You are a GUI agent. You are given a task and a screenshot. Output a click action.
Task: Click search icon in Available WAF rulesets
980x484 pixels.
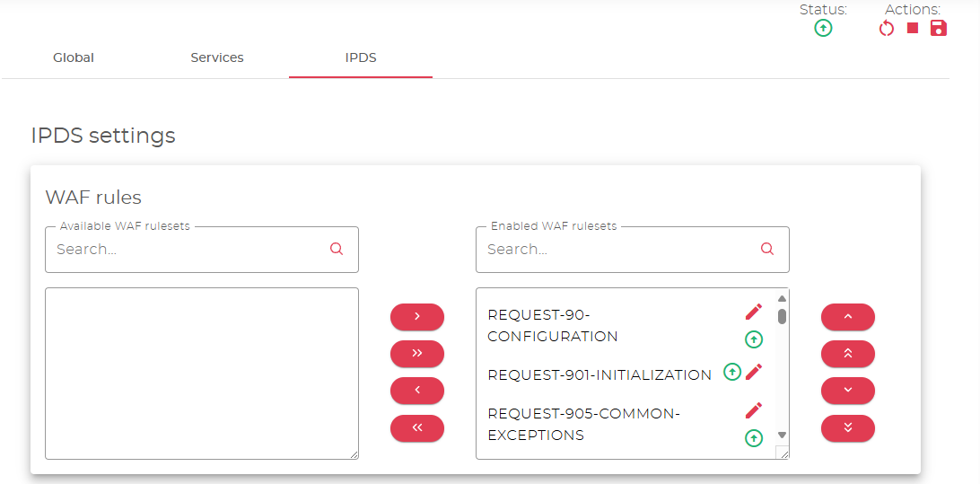(x=337, y=250)
